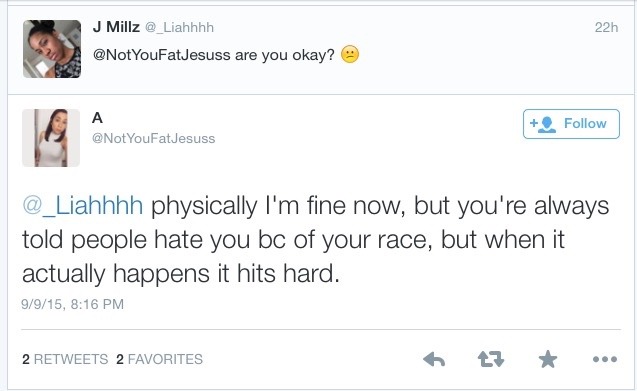This screenshot has height=391, width=637.
Task: Click the display name A
Action: pos(97,118)
